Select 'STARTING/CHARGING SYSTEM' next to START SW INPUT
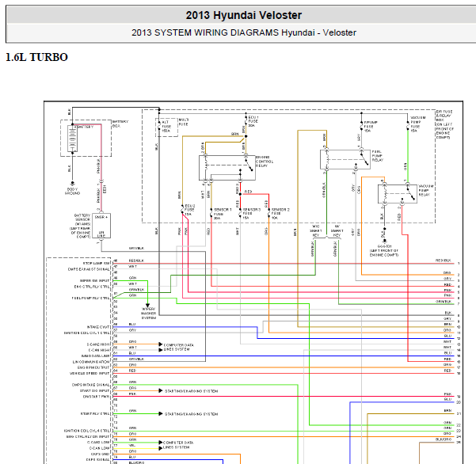This screenshot has width=476, height=464. click(191, 391)
